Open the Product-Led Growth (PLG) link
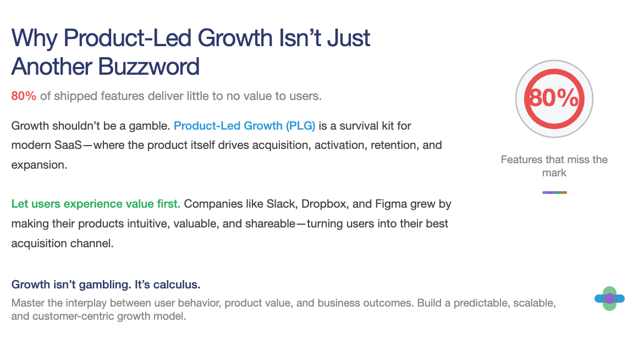The image size is (644, 345). pyautogui.click(x=244, y=125)
